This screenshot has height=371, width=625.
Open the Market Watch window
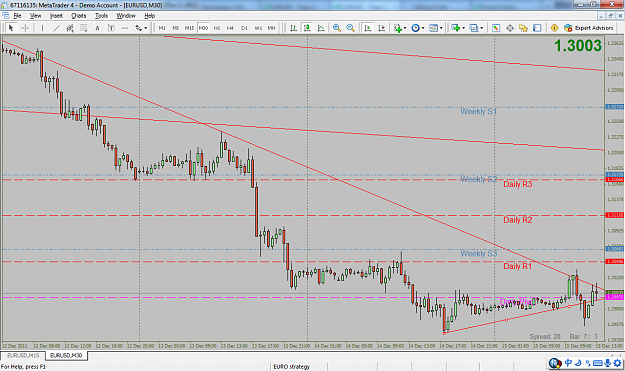point(496,28)
